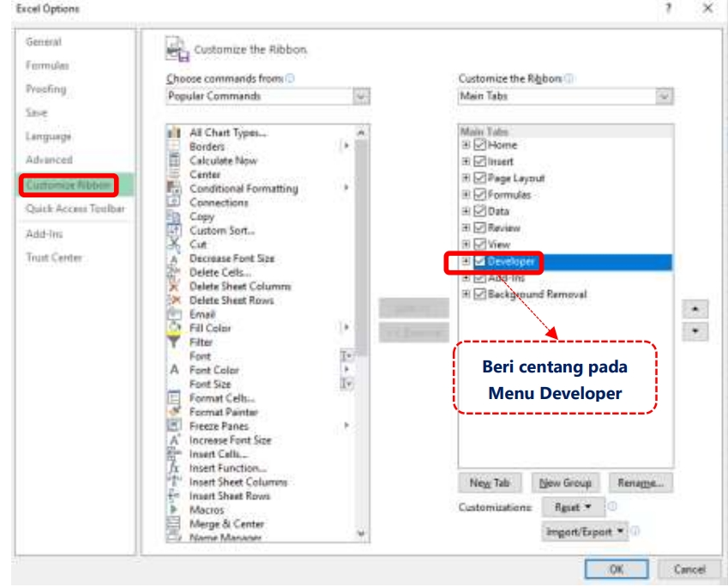Expand the Page Layout tree node

[466, 178]
